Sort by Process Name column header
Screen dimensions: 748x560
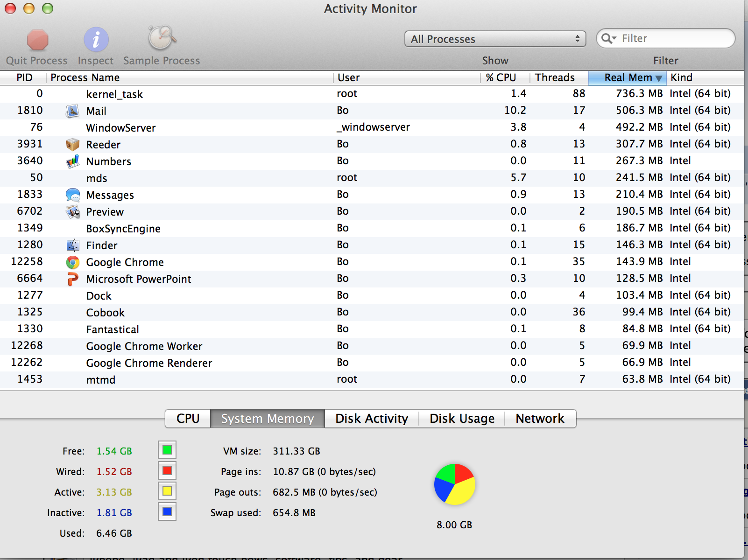click(190, 77)
